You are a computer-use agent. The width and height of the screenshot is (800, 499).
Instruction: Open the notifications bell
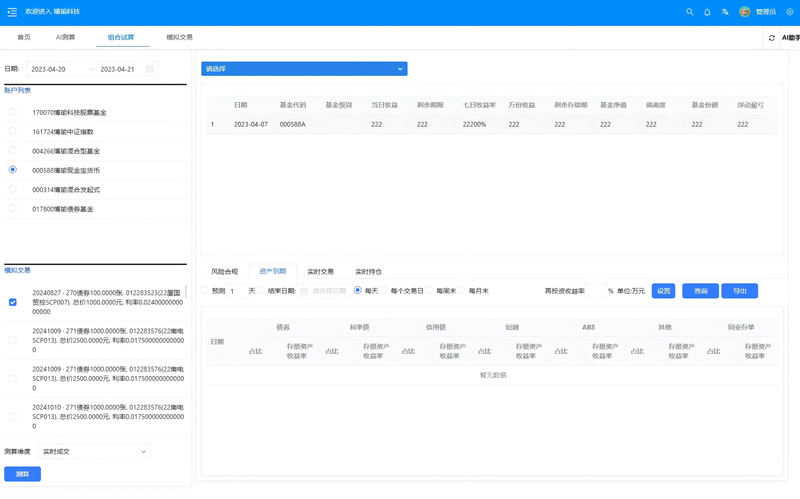click(707, 12)
